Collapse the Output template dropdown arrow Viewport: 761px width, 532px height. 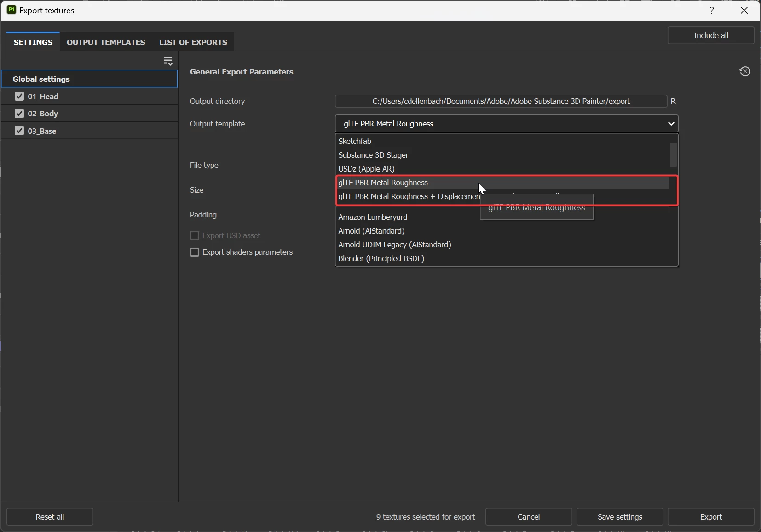coord(671,124)
